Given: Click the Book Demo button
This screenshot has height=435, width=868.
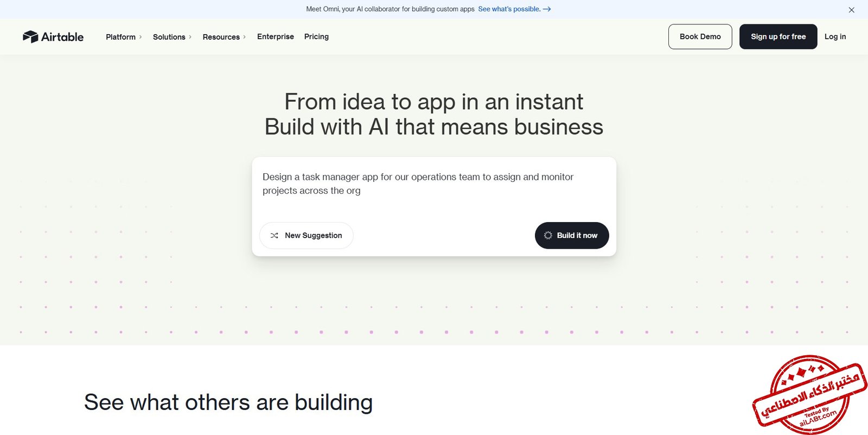Looking at the screenshot, I should pos(700,36).
